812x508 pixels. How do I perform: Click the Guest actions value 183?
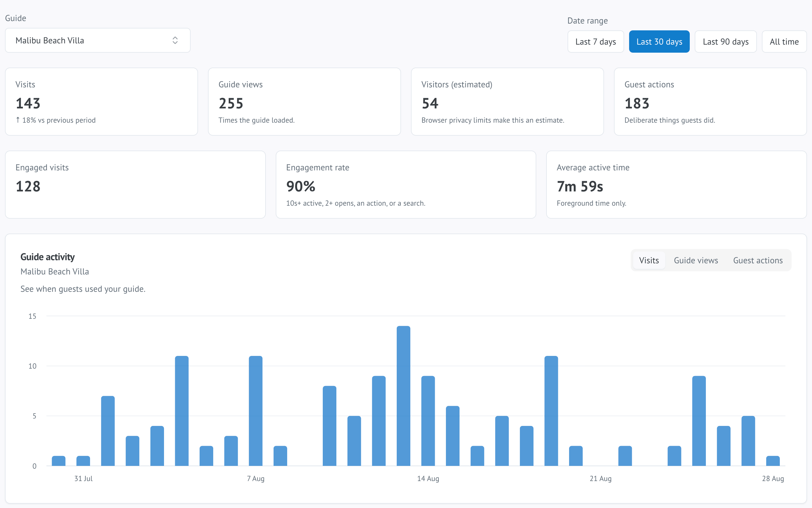(637, 103)
